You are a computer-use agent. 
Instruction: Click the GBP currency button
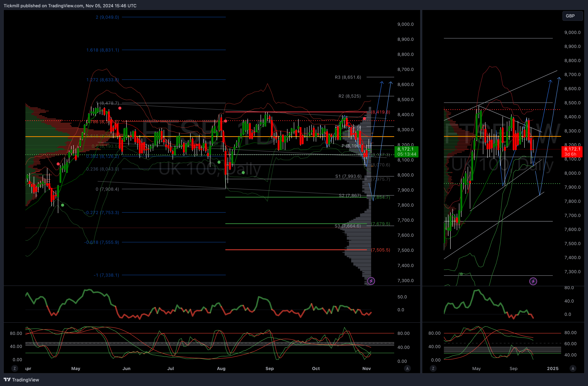pos(572,16)
